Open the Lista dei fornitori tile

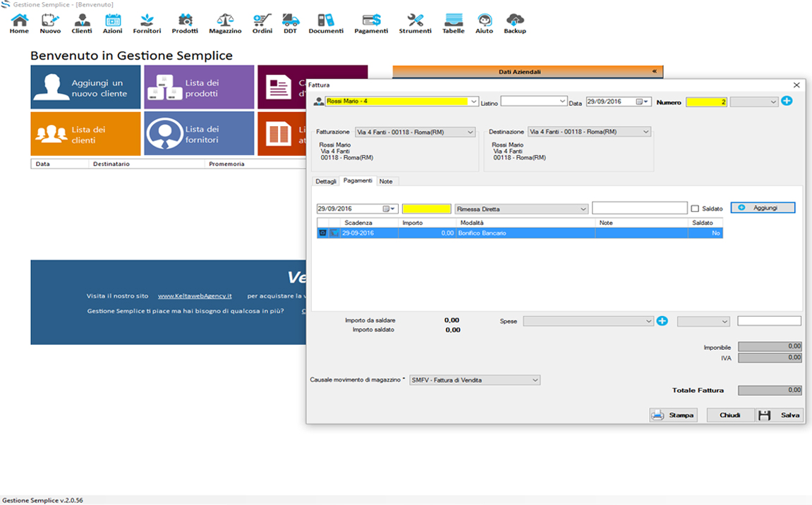tap(199, 133)
